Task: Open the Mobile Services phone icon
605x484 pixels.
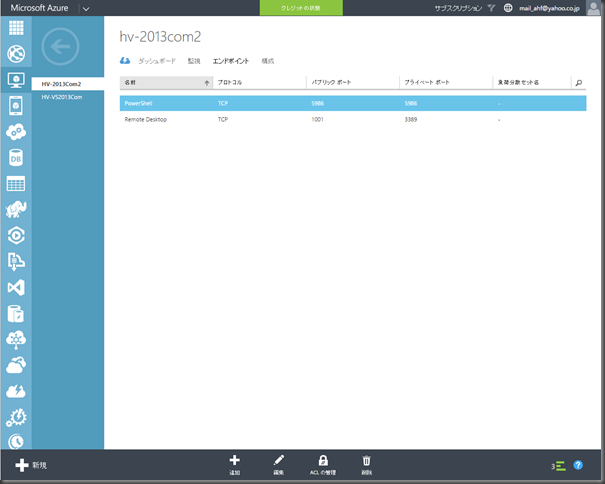Action: pyautogui.click(x=16, y=105)
